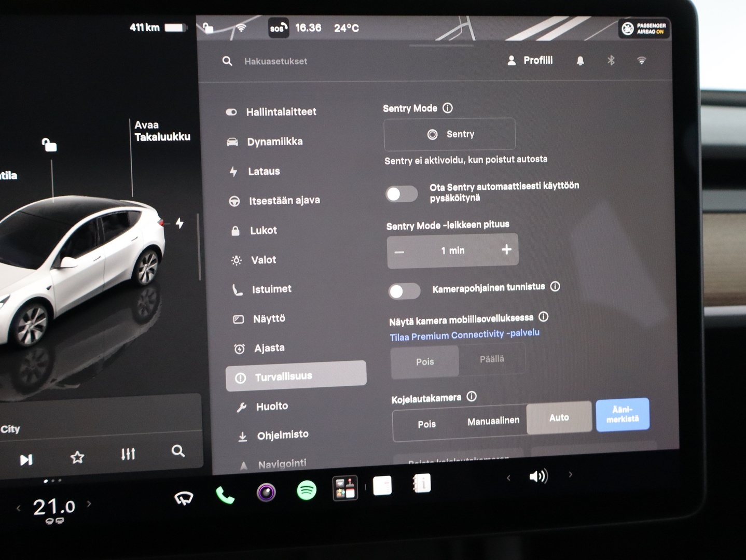Tap the lock icon in top status bar
Viewport: 746px width, 560px height.
pyautogui.click(x=208, y=27)
